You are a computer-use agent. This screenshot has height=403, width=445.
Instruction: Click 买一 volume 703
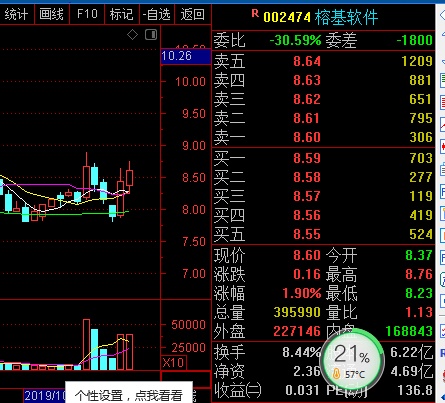pyautogui.click(x=421, y=158)
